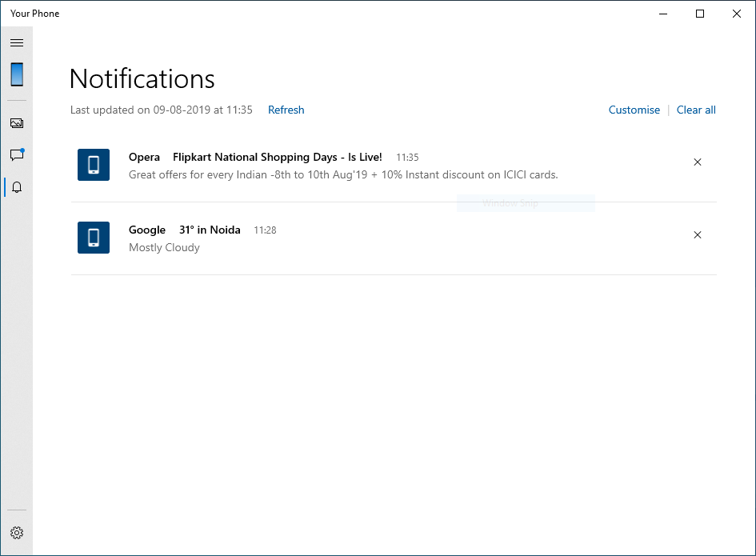The image size is (756, 556).
Task: Open the Flipkart National Shopping Days title
Action: [x=277, y=158]
